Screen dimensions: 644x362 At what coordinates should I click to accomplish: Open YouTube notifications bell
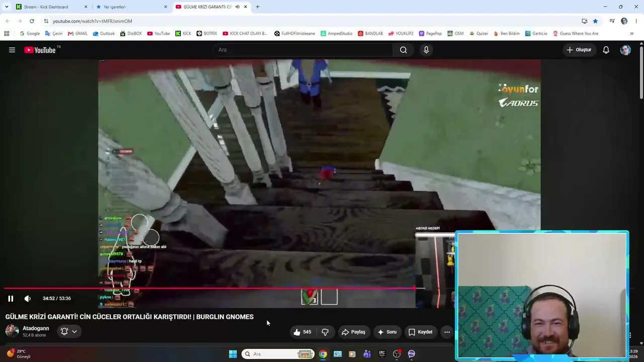pos(606,50)
